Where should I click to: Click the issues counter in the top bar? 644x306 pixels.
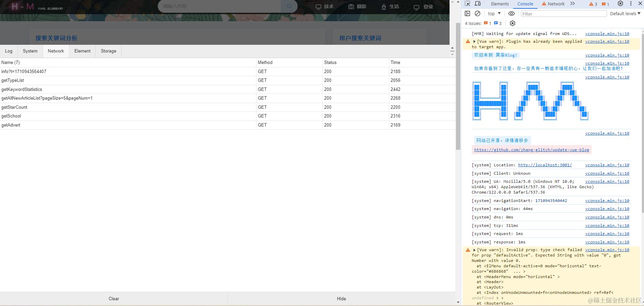click(606, 4)
